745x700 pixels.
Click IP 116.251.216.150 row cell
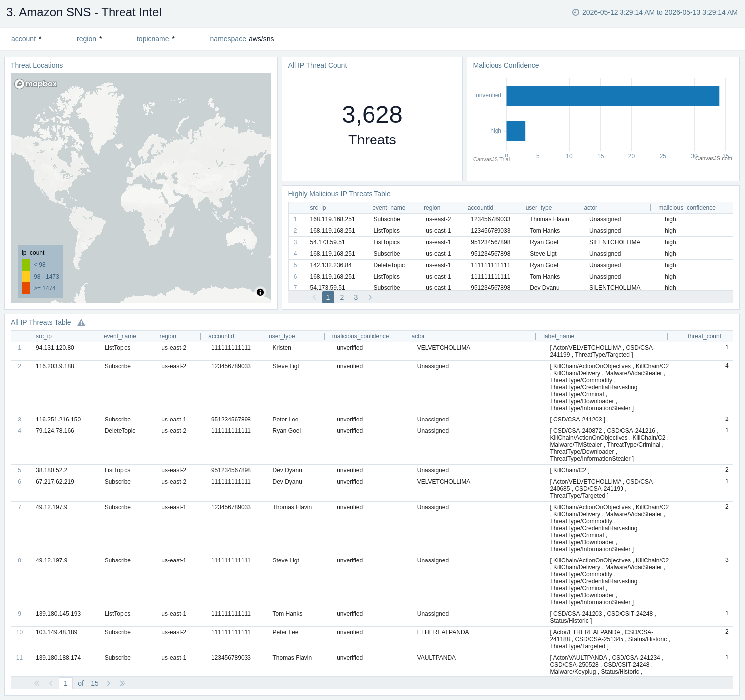point(58,420)
